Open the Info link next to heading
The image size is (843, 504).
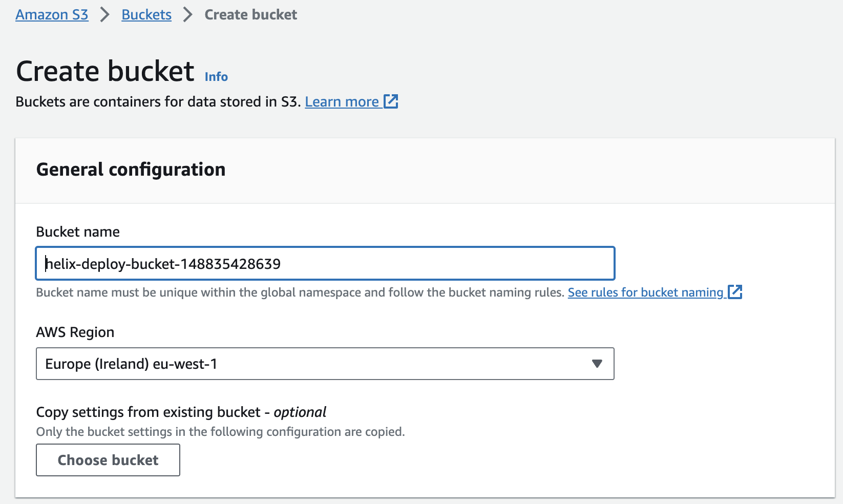pos(216,77)
